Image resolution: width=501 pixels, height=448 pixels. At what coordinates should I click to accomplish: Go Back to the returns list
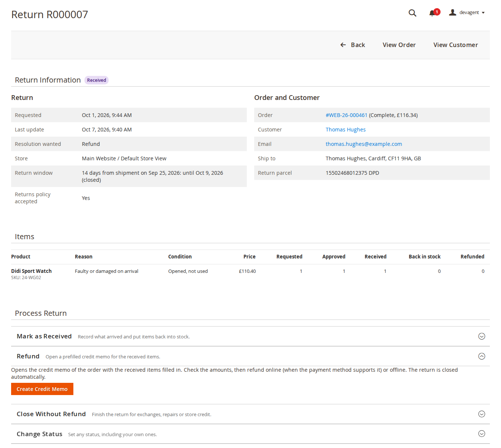(353, 45)
